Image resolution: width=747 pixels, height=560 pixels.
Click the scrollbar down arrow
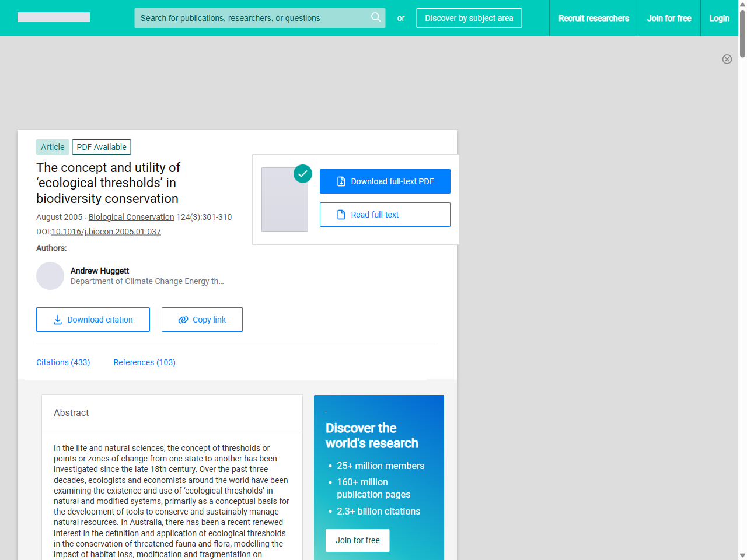(x=742, y=555)
